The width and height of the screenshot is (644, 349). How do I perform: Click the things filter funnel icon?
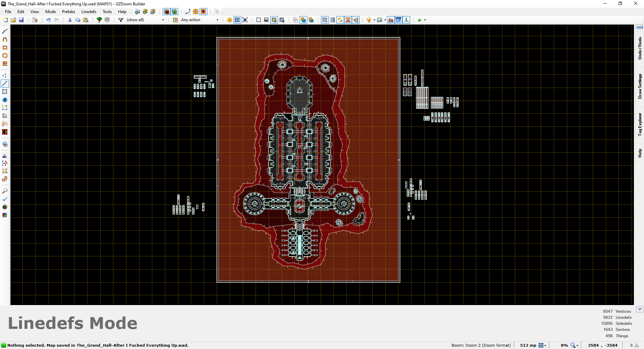(x=121, y=20)
